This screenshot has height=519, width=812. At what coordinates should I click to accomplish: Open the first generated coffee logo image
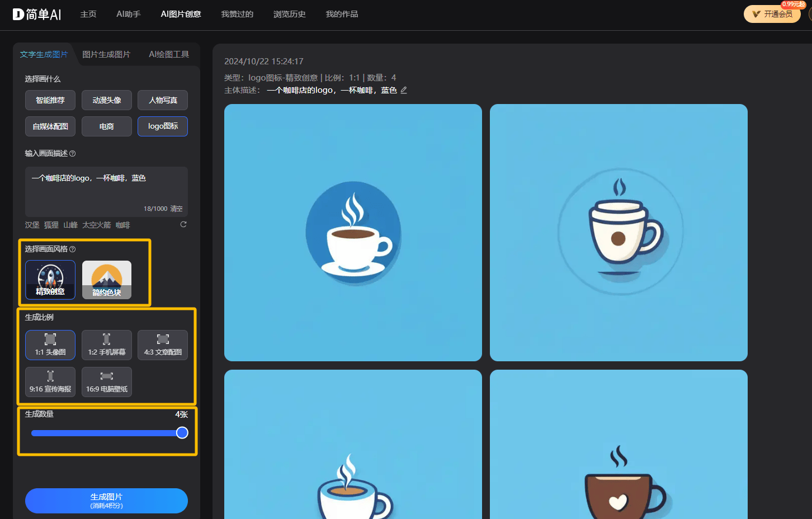point(353,233)
